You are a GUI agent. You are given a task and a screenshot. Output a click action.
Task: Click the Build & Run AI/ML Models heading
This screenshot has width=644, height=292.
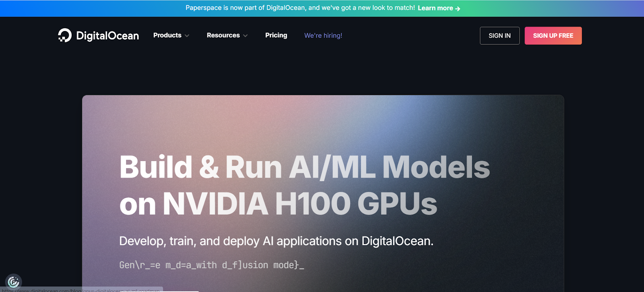(304, 167)
